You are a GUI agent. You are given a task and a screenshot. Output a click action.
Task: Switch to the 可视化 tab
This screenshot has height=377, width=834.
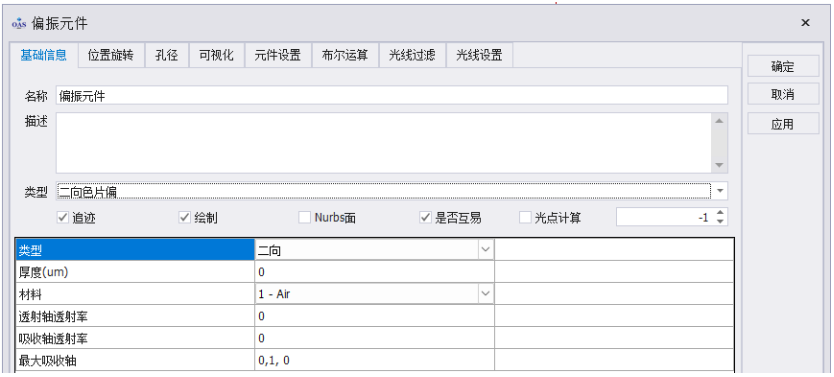pos(216,55)
